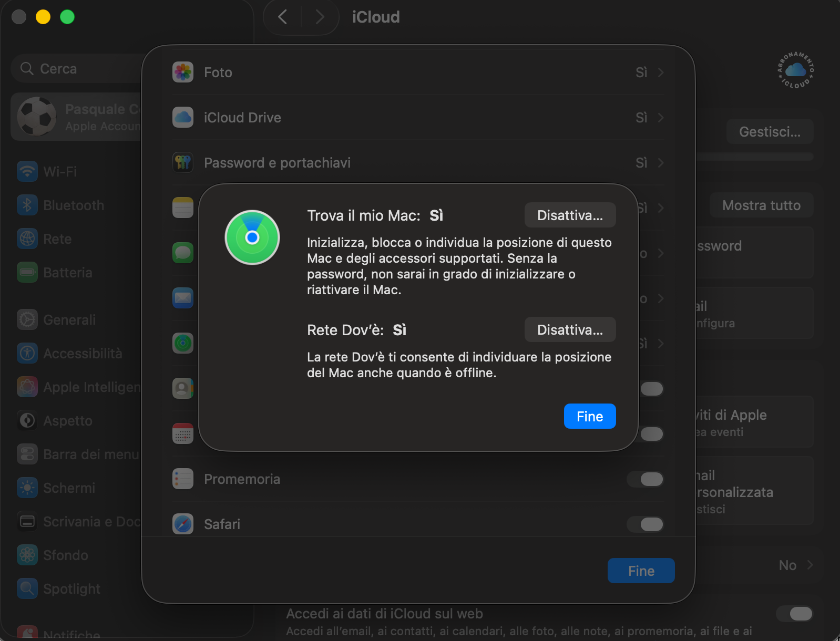
Task: Click the Messages green bubble icon
Action: [183, 253]
